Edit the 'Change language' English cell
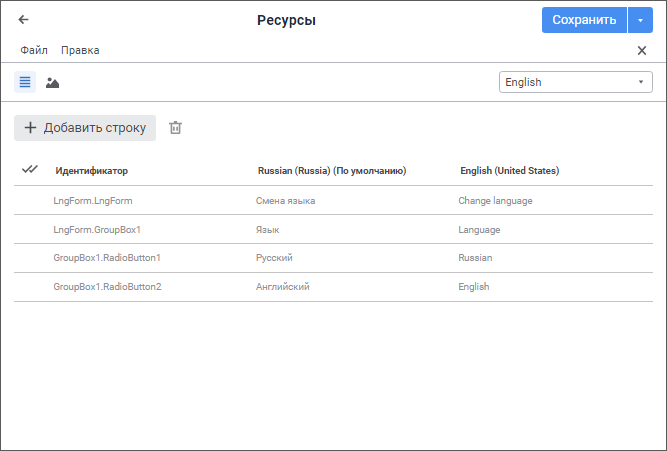This screenshot has height=451, width=667. [x=495, y=201]
